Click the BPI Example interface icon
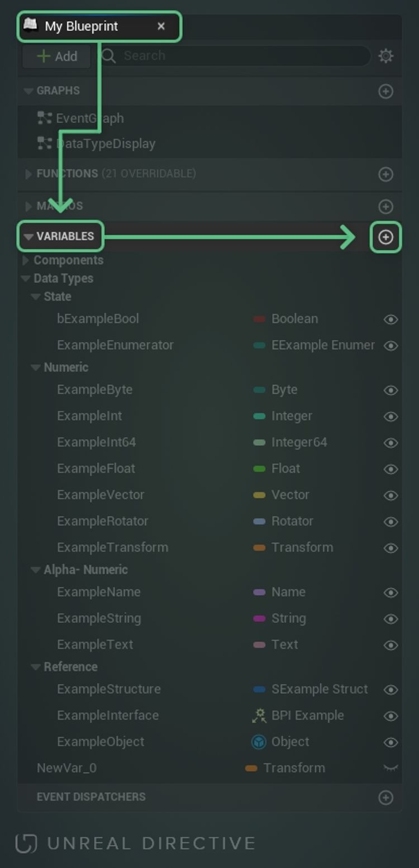 pos(259,716)
